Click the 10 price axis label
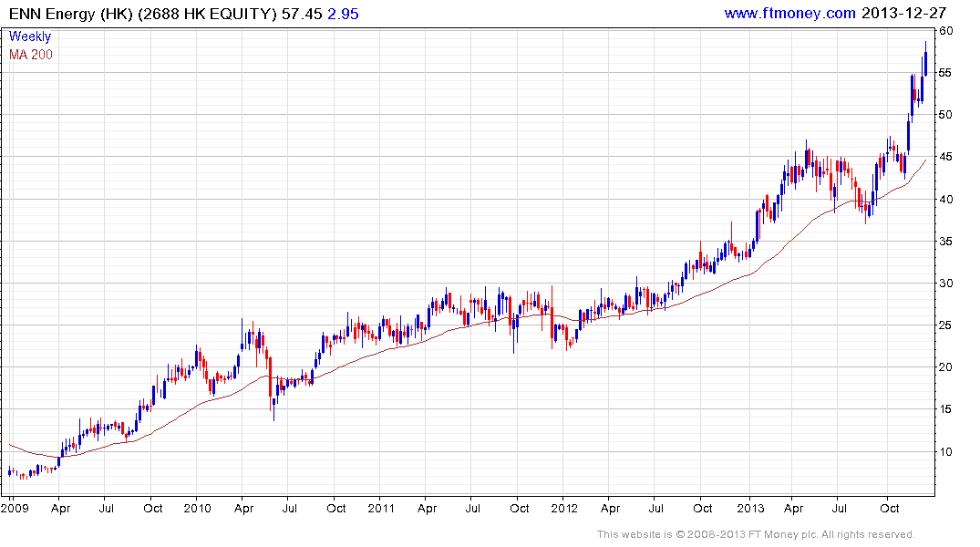 pos(945,451)
